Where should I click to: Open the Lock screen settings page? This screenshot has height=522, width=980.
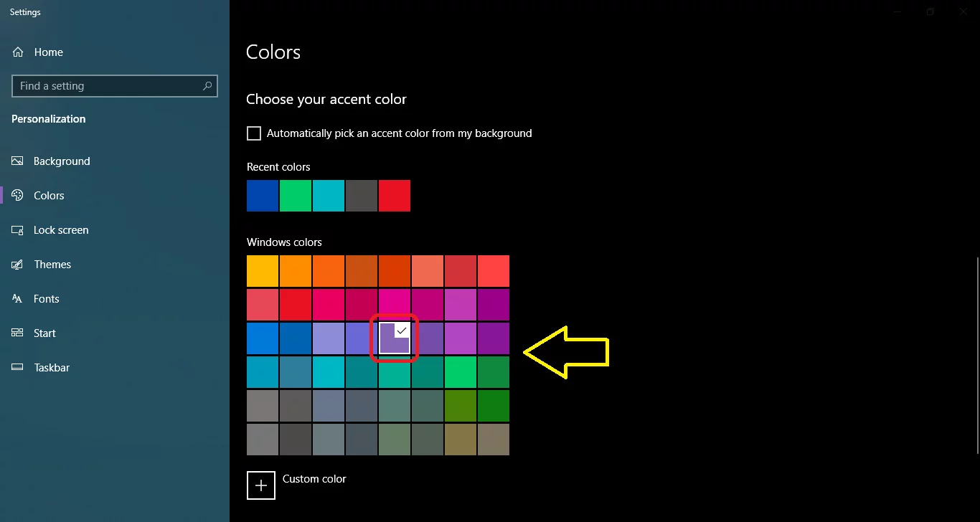pos(61,230)
